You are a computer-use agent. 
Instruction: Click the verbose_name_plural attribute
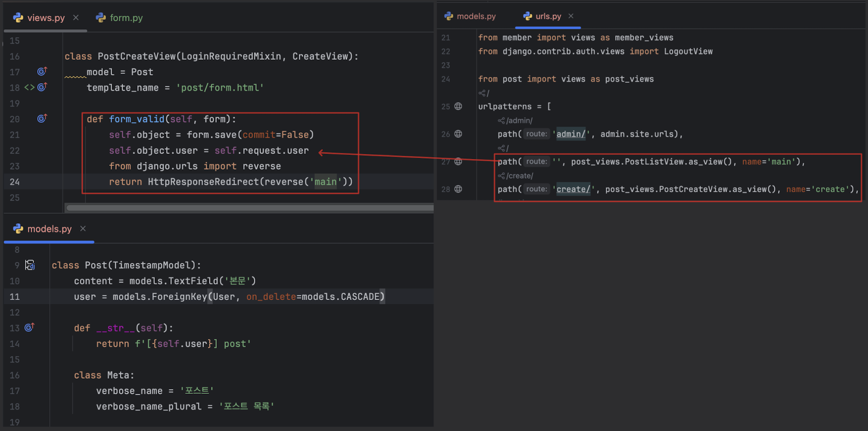pyautogui.click(x=149, y=407)
